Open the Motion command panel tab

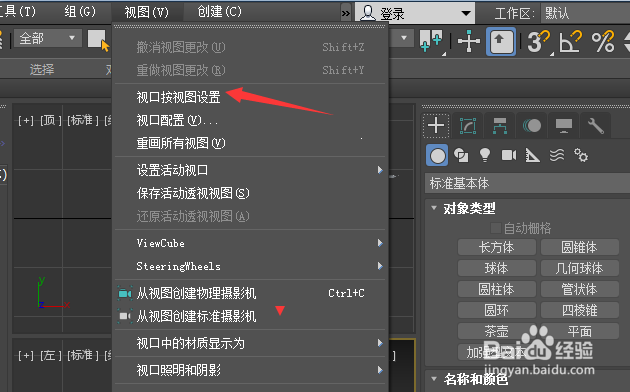[x=532, y=126]
